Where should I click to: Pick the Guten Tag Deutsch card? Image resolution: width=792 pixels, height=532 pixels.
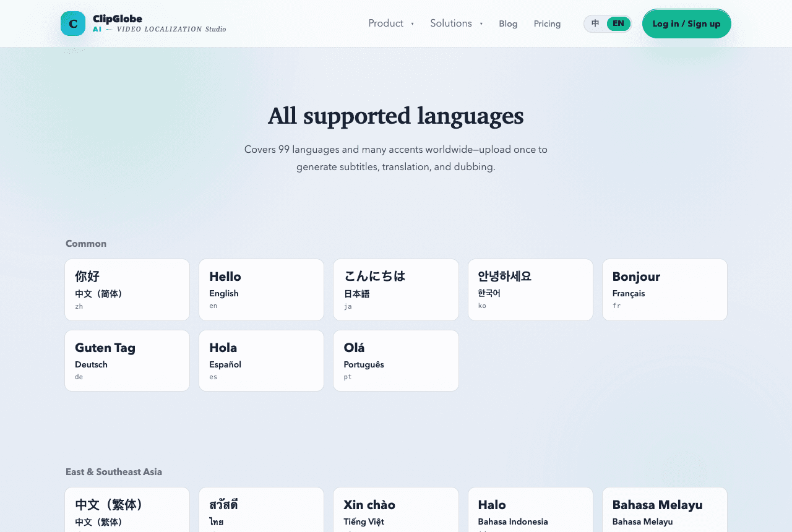(127, 361)
